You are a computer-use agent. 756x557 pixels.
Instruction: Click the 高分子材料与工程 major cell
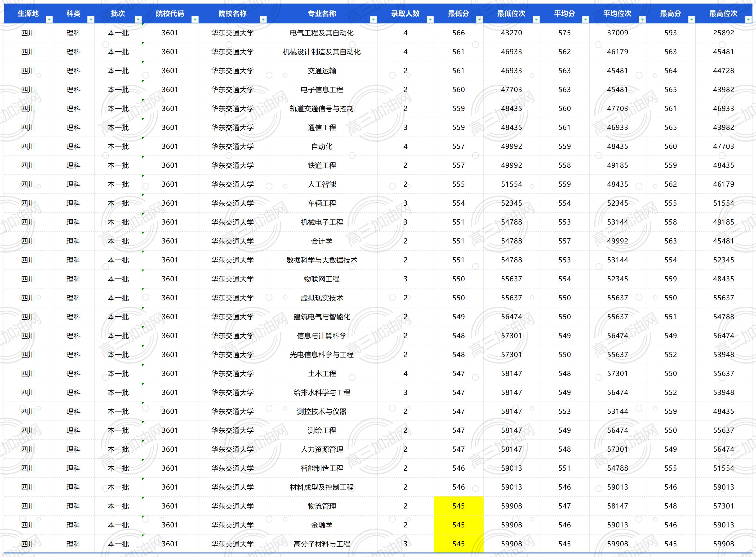[x=322, y=544]
